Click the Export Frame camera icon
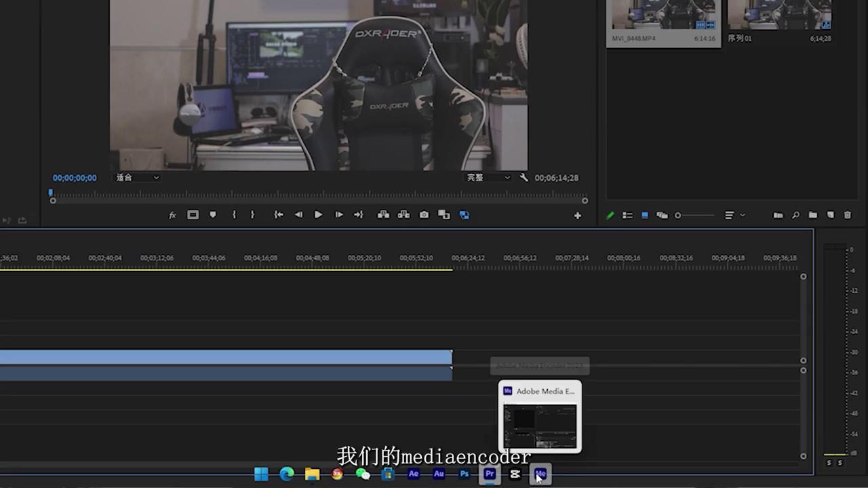Viewport: 868px width, 488px height. 424,215
